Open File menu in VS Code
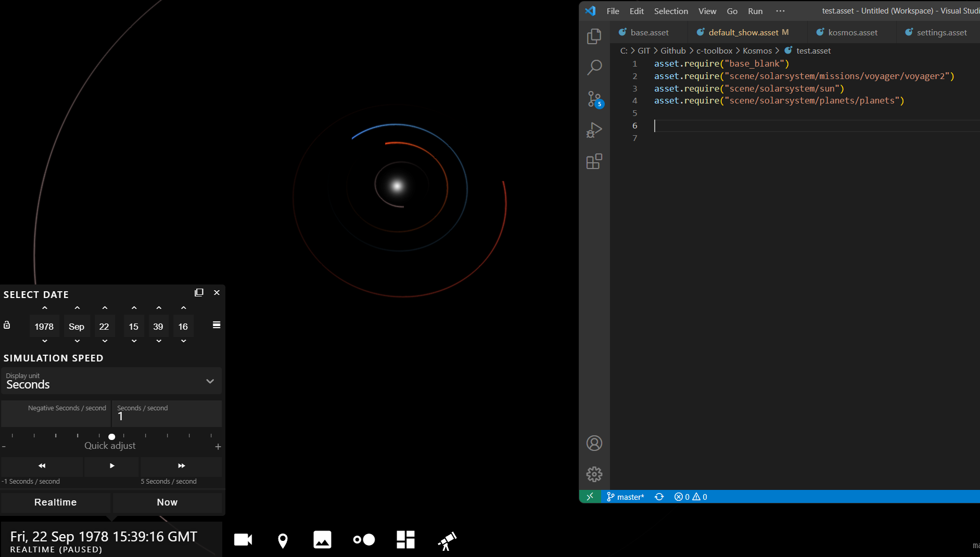980x557 pixels. coord(613,11)
